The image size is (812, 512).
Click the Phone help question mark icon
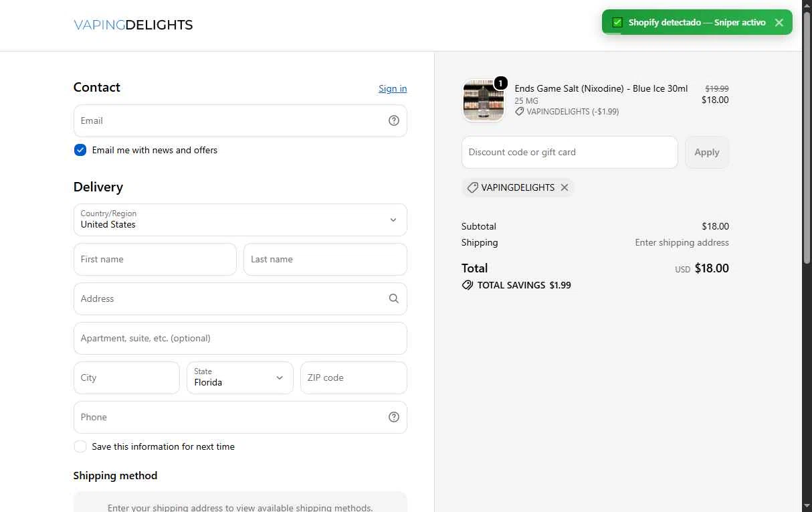(394, 417)
